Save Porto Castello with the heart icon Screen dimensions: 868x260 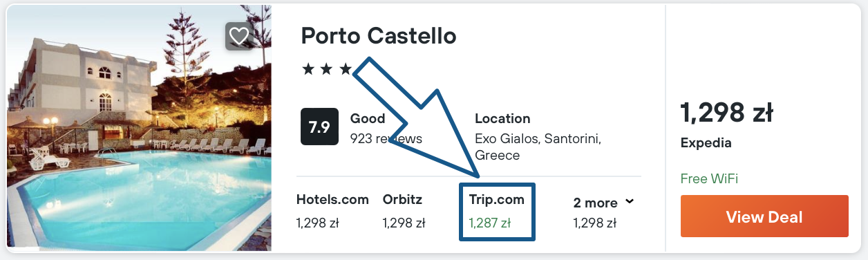(x=238, y=36)
